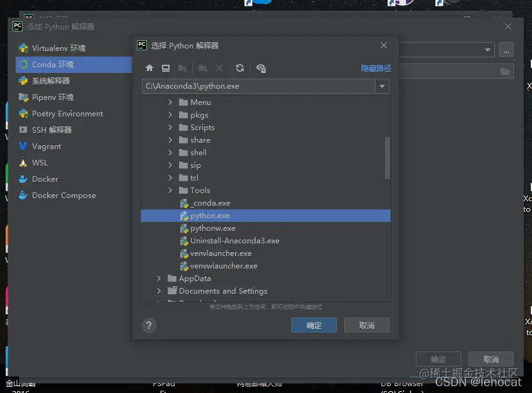Viewport: 532px width, 393px height.
Task: Close the 添加 Python 解释器 window
Action: click(508, 26)
